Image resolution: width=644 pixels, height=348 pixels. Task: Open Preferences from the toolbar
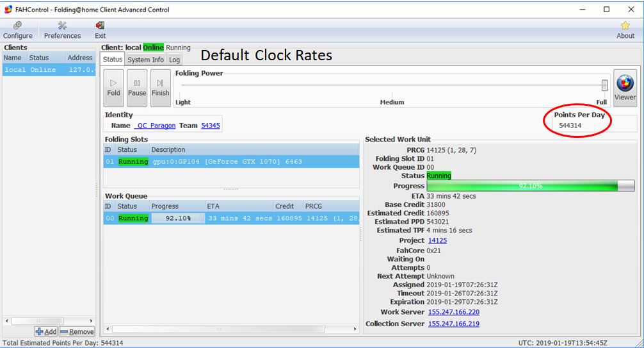[x=62, y=29]
